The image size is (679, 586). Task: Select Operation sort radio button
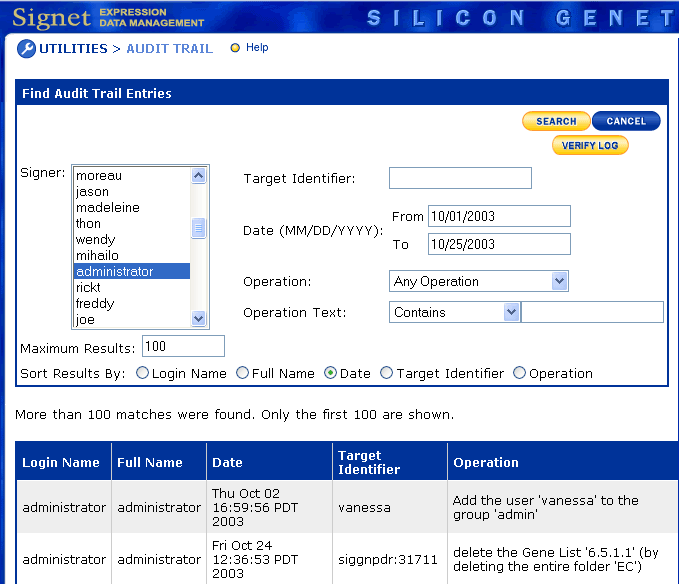click(x=519, y=373)
